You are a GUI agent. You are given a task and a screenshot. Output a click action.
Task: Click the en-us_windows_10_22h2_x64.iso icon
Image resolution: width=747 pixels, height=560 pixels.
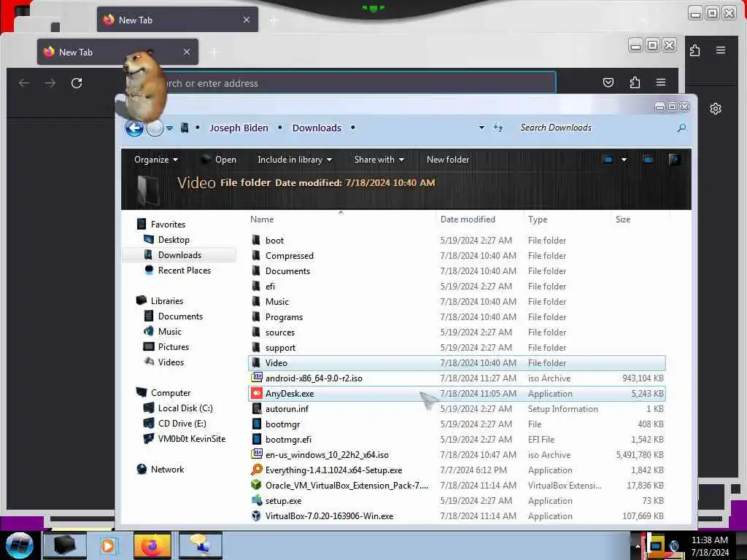point(257,454)
